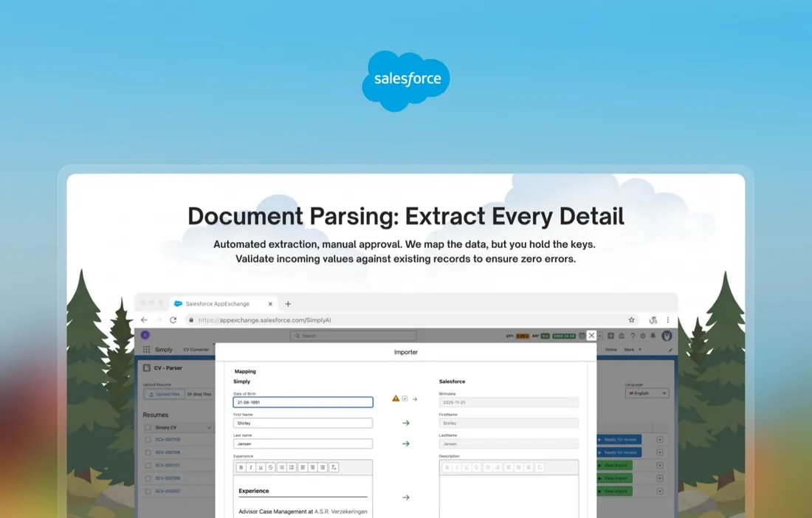812x518 pixels.
Task: Click the pencil edit icon in the nav bar
Action: 670,350
